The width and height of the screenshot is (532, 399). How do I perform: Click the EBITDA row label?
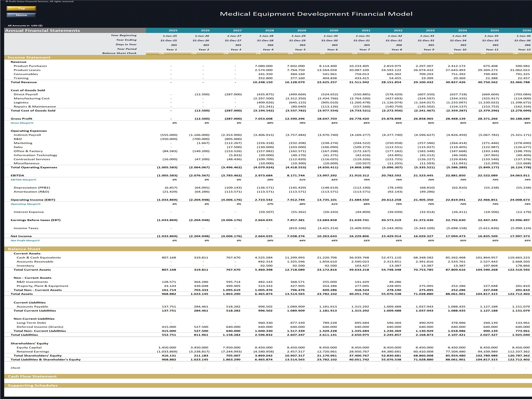point(17,176)
